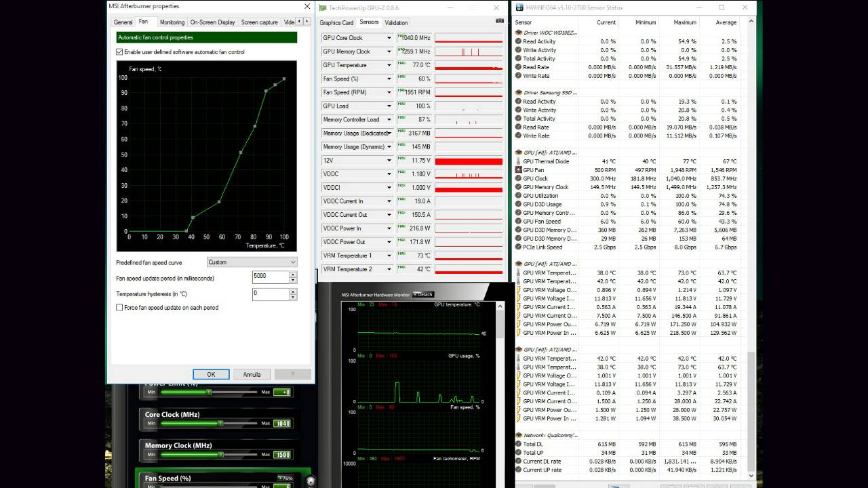Click GPU-Z screenshot camera icon
This screenshot has height=488, width=868.
500,21
